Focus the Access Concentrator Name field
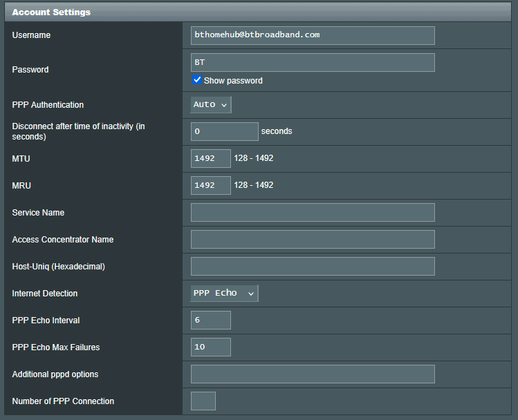Image resolution: width=518 pixels, height=420 pixels. click(313, 239)
